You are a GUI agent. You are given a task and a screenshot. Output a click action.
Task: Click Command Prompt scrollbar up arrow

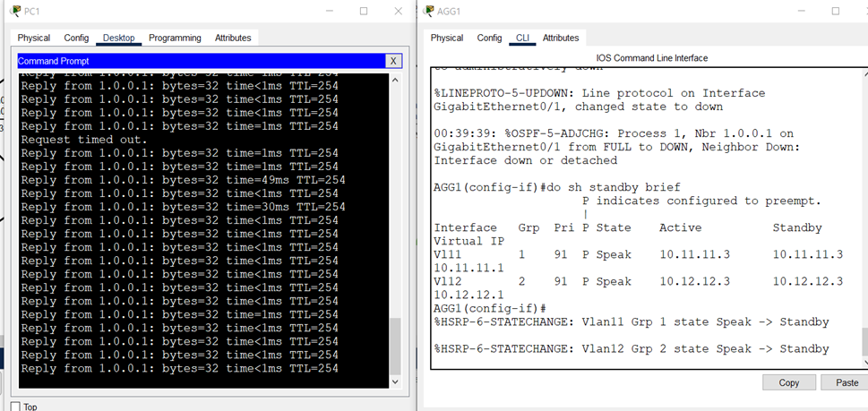395,81
